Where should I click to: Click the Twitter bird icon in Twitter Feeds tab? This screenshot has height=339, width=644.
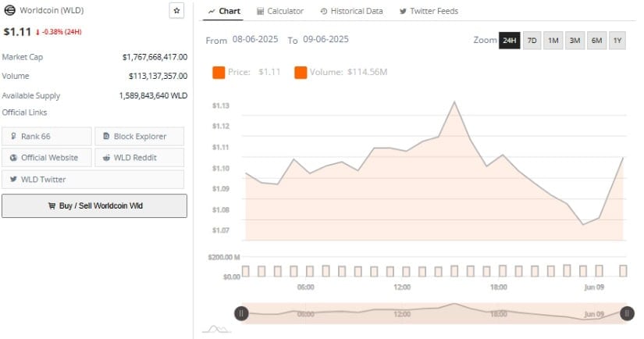[x=403, y=12]
